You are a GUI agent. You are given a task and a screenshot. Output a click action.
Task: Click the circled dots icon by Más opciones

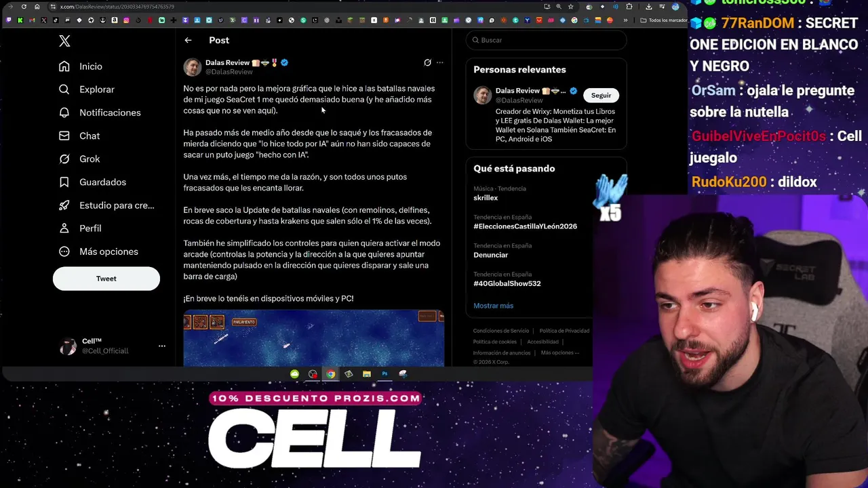64,251
